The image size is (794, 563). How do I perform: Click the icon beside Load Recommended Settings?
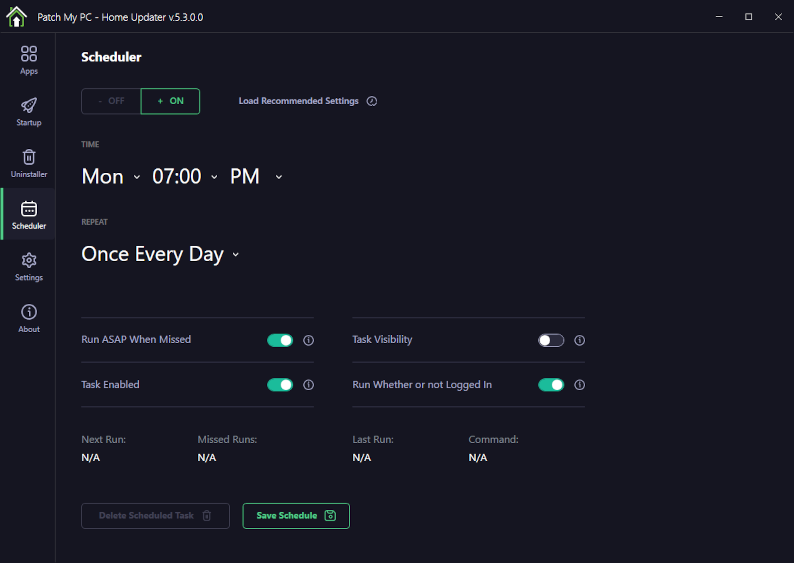372,101
